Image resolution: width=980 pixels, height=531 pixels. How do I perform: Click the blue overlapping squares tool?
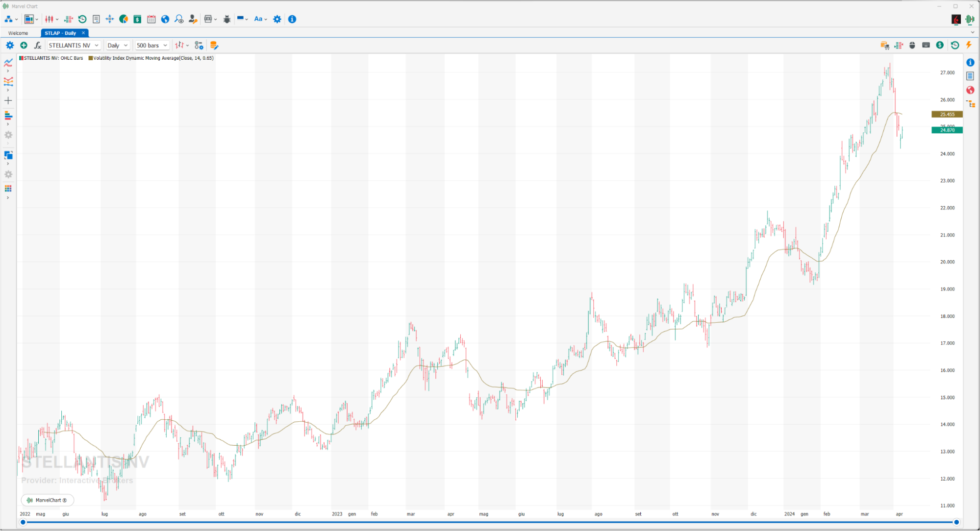coord(8,155)
